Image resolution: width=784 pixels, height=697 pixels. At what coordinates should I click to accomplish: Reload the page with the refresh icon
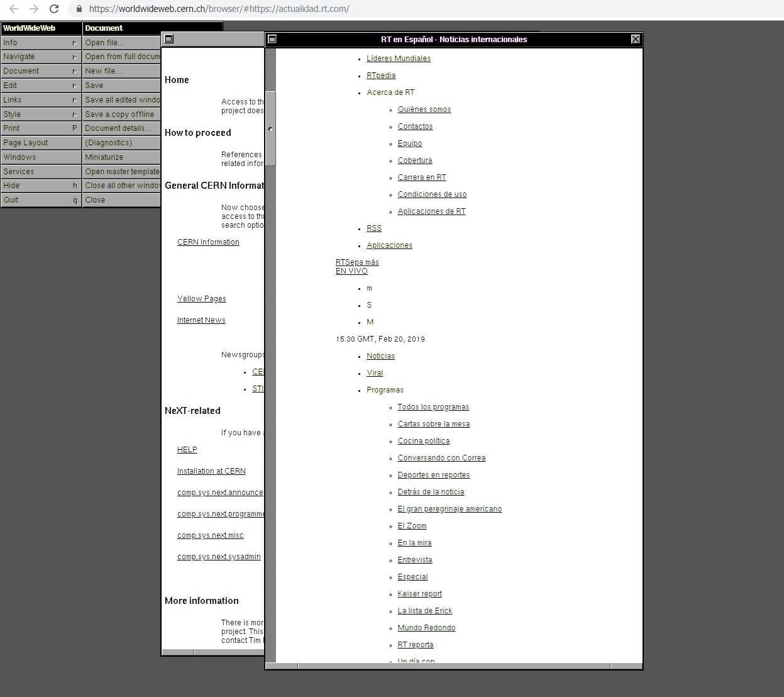[55, 9]
